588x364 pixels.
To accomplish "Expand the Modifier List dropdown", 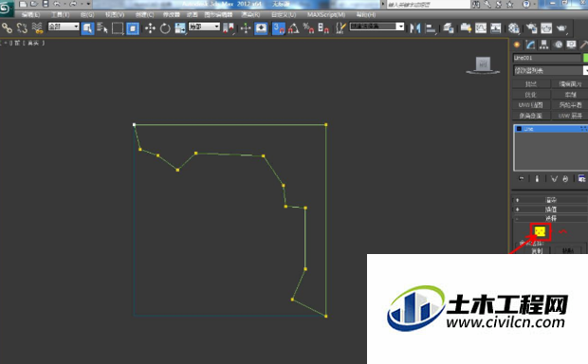I will click(x=550, y=70).
